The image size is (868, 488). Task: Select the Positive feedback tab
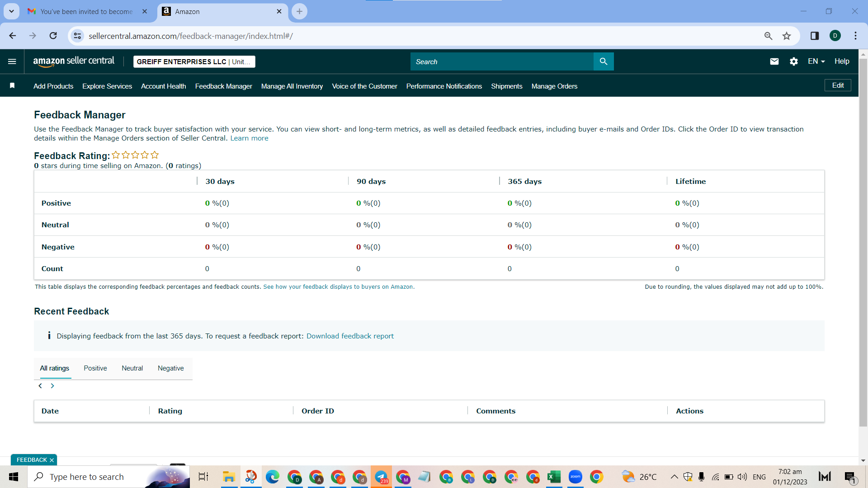(95, 368)
